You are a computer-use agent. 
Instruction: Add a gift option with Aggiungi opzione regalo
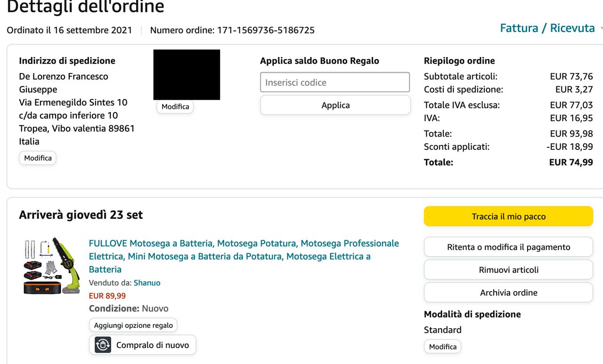coord(133,325)
